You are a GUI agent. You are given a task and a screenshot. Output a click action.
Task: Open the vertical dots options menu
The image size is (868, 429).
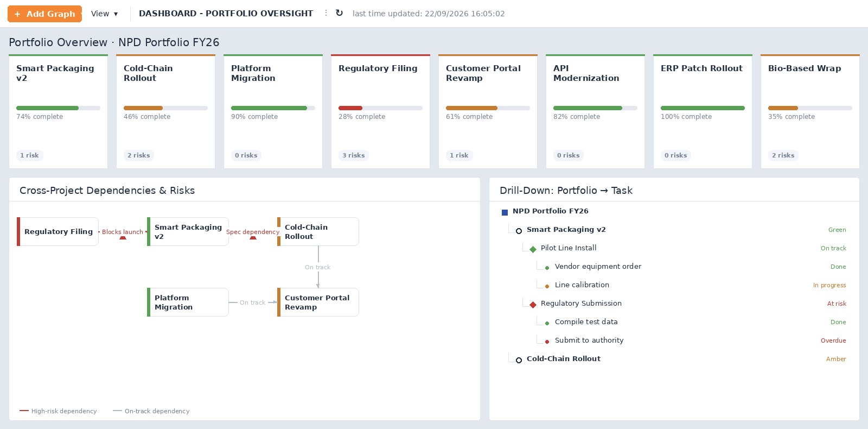coord(325,13)
